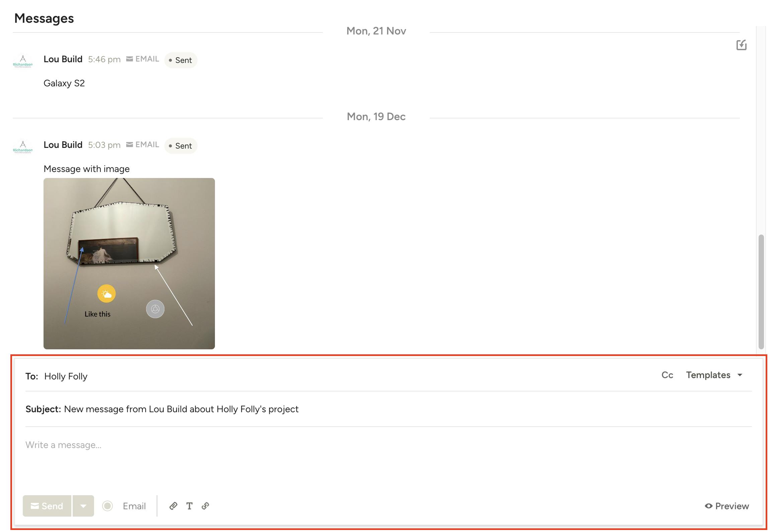Viewport: 770px width, 532px height.
Task: Click Lou Build name on 5:03 pm message
Action: [63, 145]
